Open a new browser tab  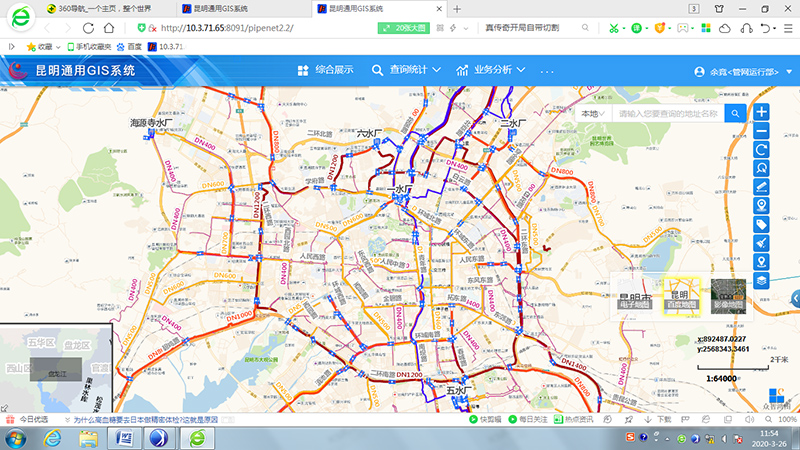click(457, 9)
